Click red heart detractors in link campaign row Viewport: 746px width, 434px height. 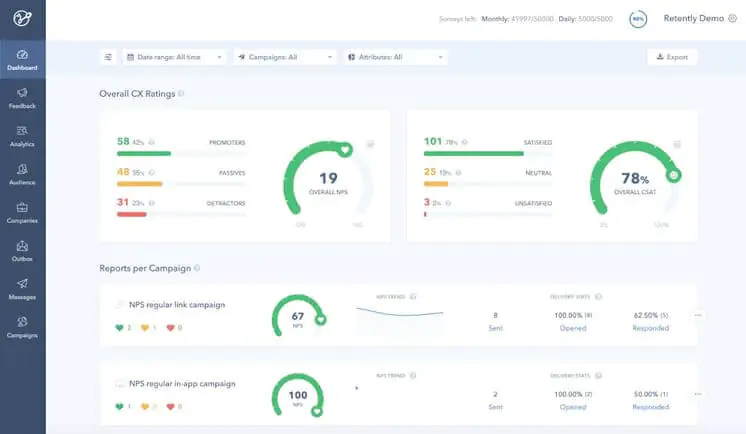[x=170, y=327]
